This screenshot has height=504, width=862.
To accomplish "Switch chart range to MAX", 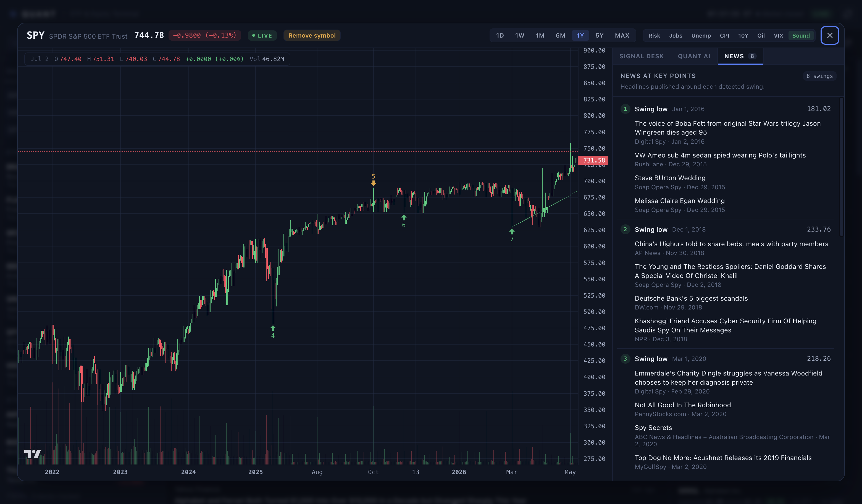I will click(x=622, y=36).
